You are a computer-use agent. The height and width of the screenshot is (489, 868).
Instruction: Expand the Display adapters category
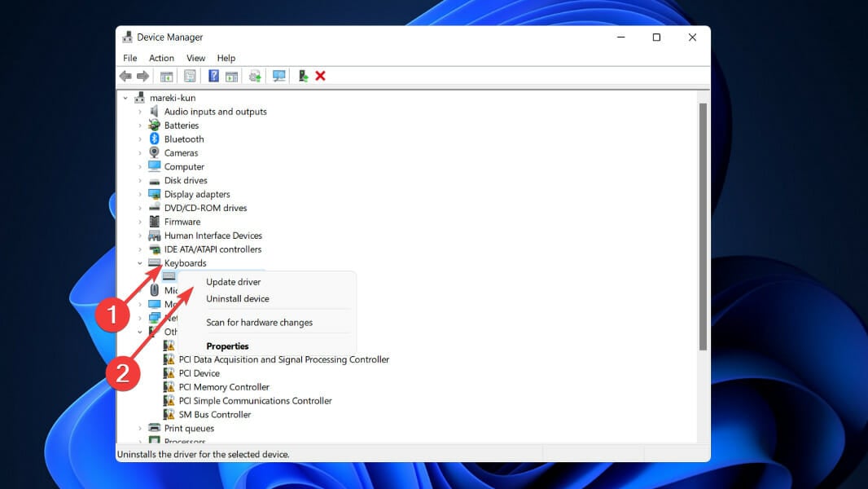(x=139, y=195)
